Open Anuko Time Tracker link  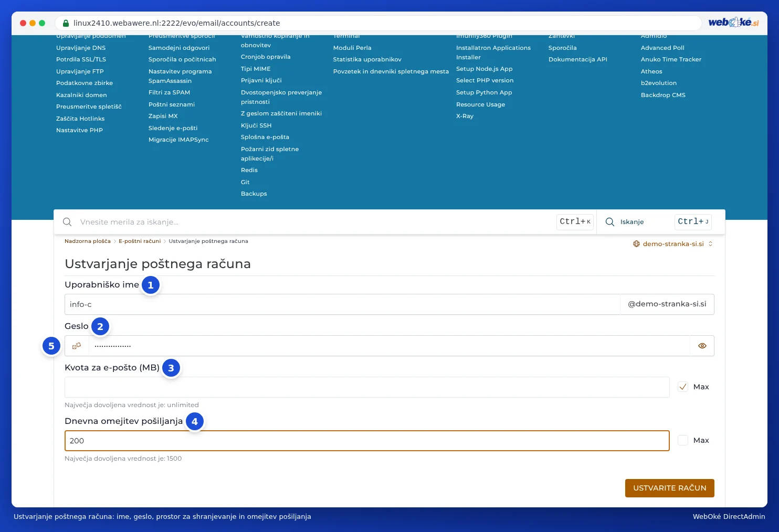[x=671, y=59]
